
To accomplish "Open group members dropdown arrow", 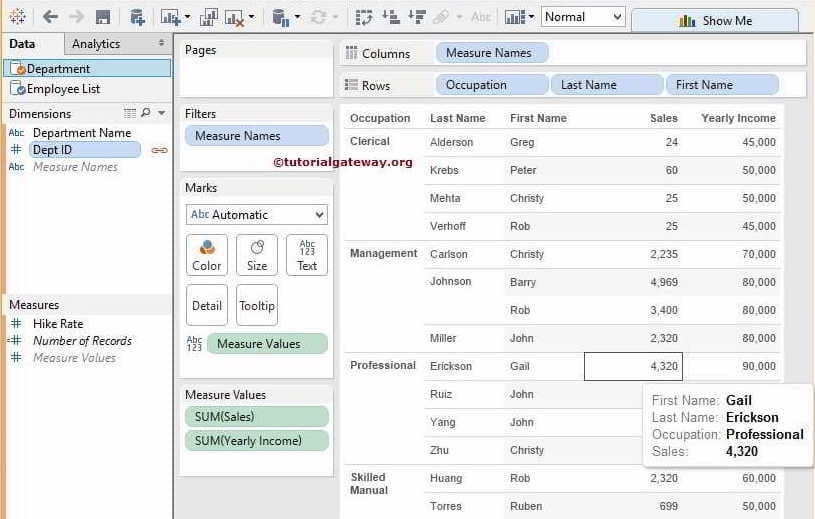I will click(x=459, y=17).
